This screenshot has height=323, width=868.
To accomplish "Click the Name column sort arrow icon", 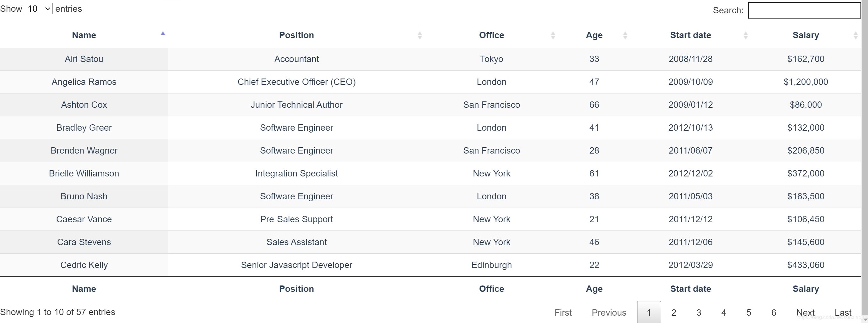I will tap(163, 34).
